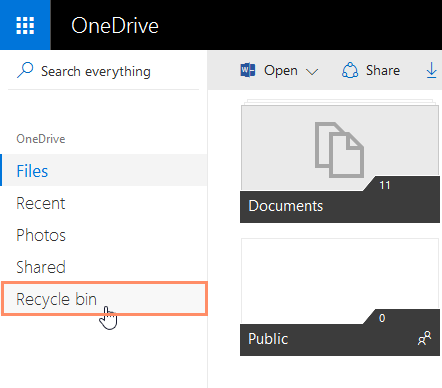The width and height of the screenshot is (442, 388).
Task: Open the Documents folder thumbnail
Action: click(x=340, y=147)
